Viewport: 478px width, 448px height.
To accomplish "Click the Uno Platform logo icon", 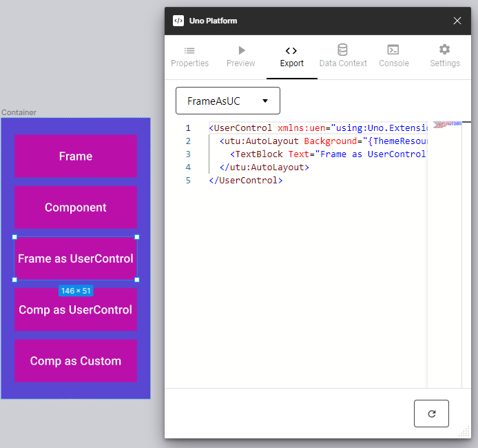I will 178,21.
